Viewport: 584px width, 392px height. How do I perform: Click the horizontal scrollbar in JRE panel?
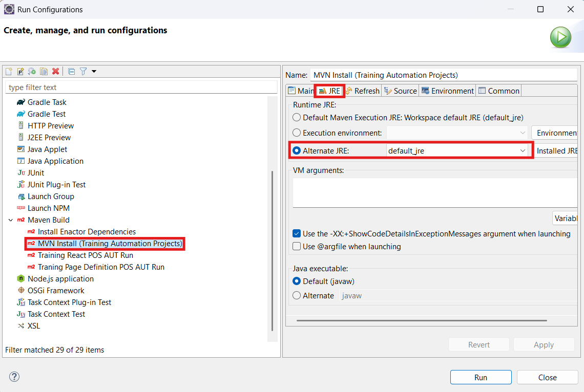coord(422,320)
